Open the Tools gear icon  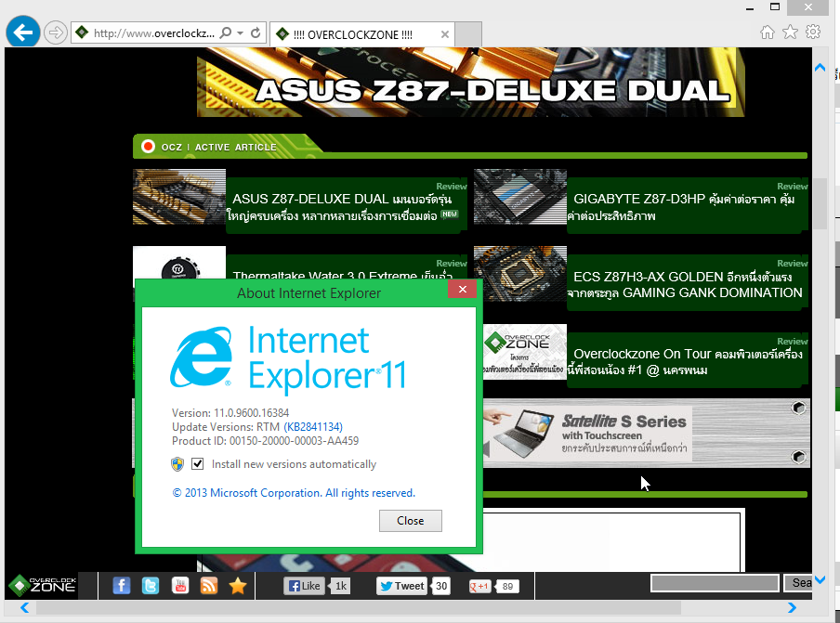click(x=813, y=32)
